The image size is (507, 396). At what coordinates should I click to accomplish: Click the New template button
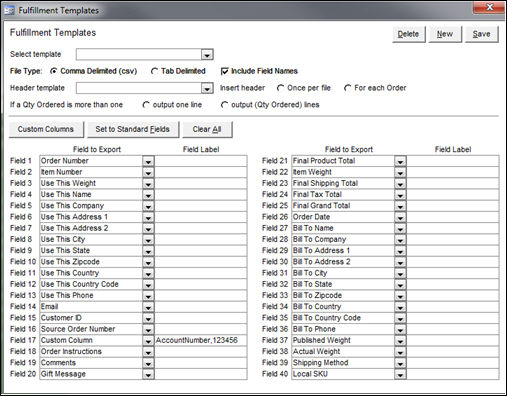pyautogui.click(x=445, y=34)
